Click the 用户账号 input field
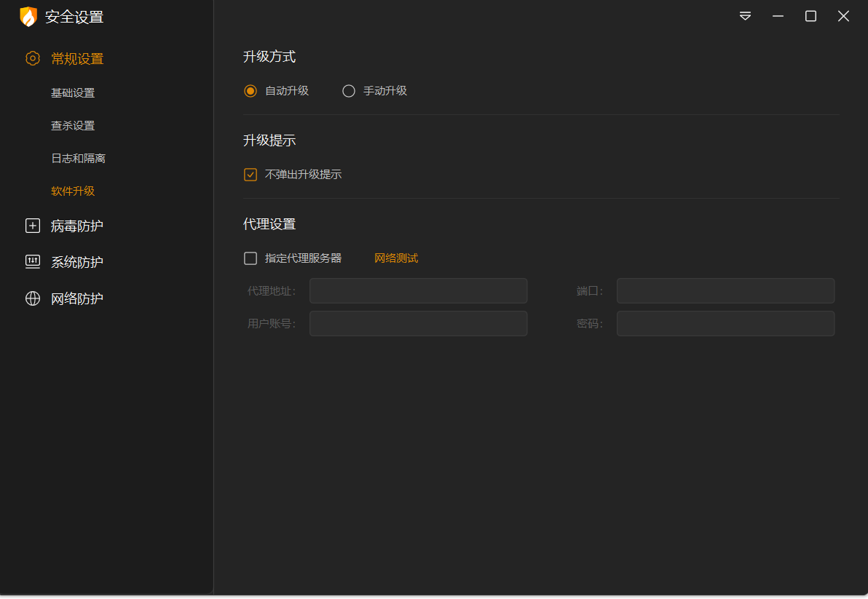Viewport: 868px width, 599px height. (x=419, y=324)
